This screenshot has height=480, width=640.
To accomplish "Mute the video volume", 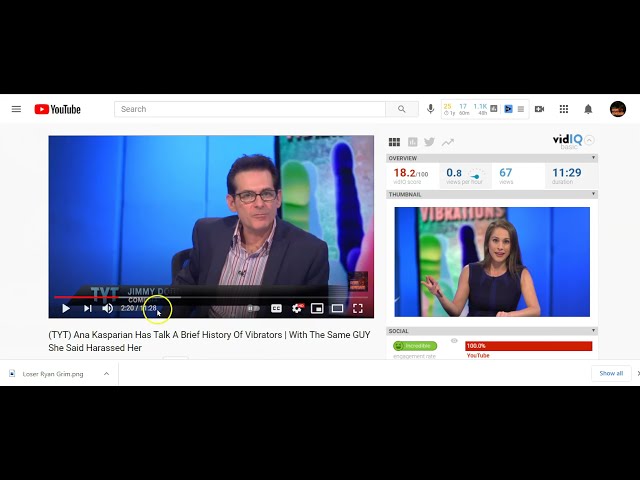I will (x=108, y=309).
